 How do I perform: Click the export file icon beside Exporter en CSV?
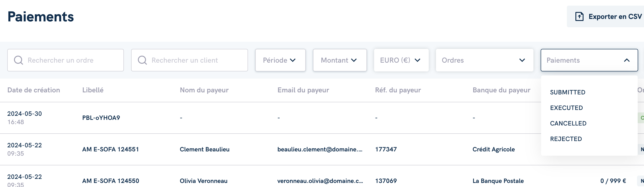(579, 16)
